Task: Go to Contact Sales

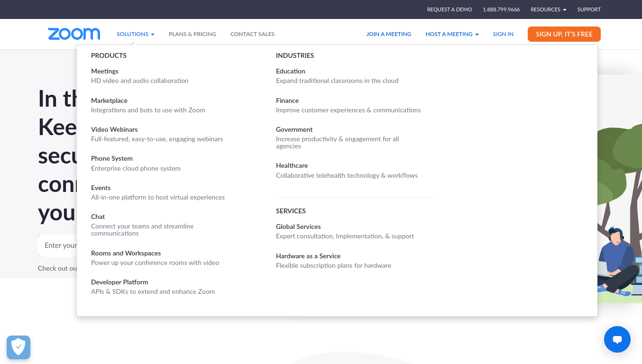Action: click(252, 34)
